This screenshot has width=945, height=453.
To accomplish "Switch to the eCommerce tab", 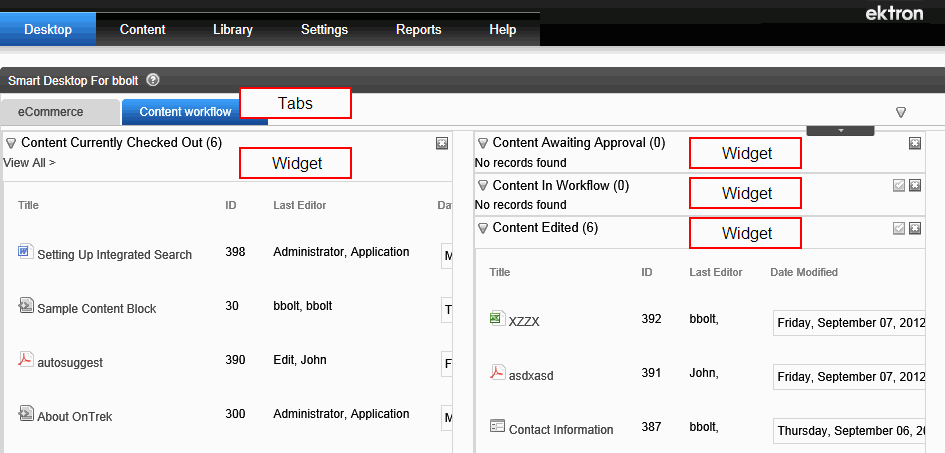I will click(x=51, y=112).
